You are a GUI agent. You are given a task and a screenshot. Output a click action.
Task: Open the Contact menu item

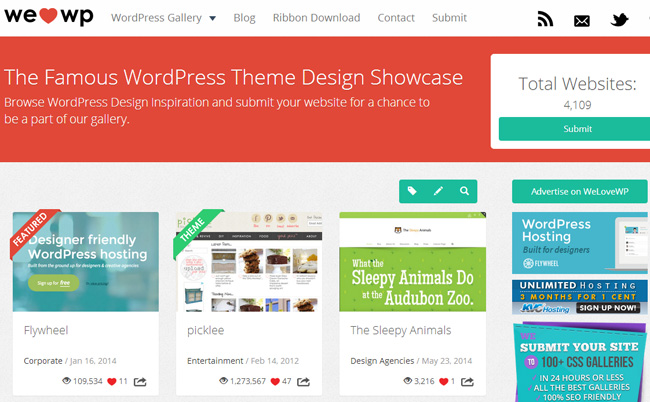396,18
